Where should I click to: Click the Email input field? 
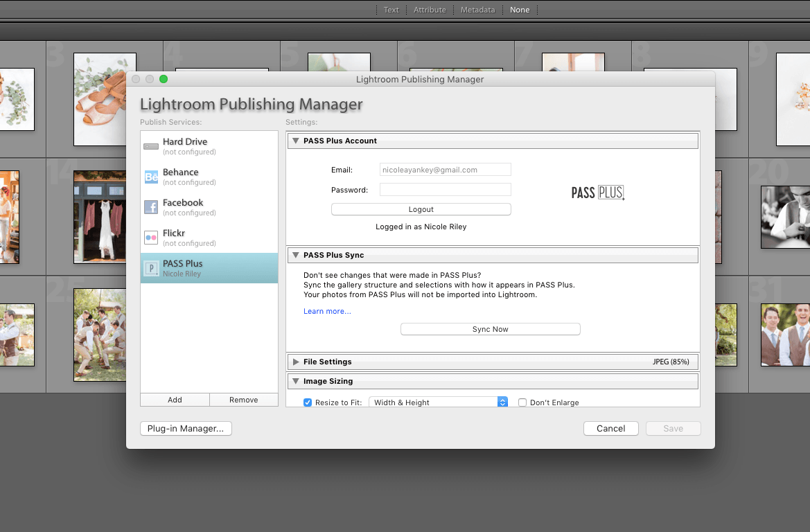tap(446, 170)
